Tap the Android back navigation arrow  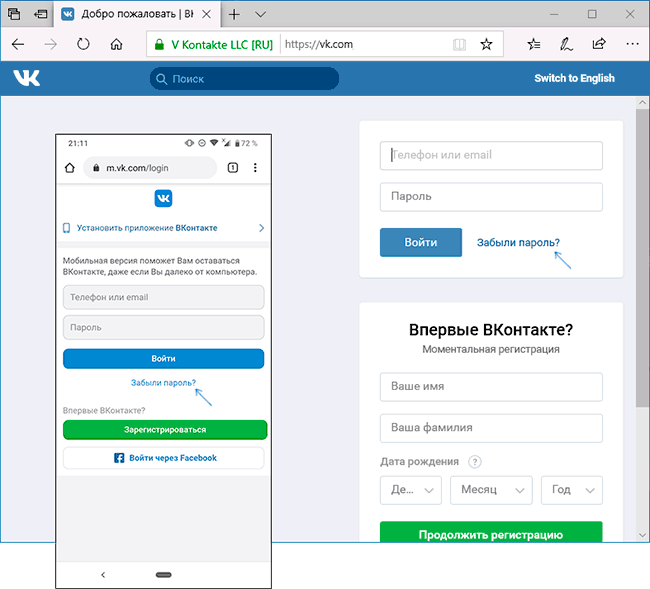(x=103, y=574)
